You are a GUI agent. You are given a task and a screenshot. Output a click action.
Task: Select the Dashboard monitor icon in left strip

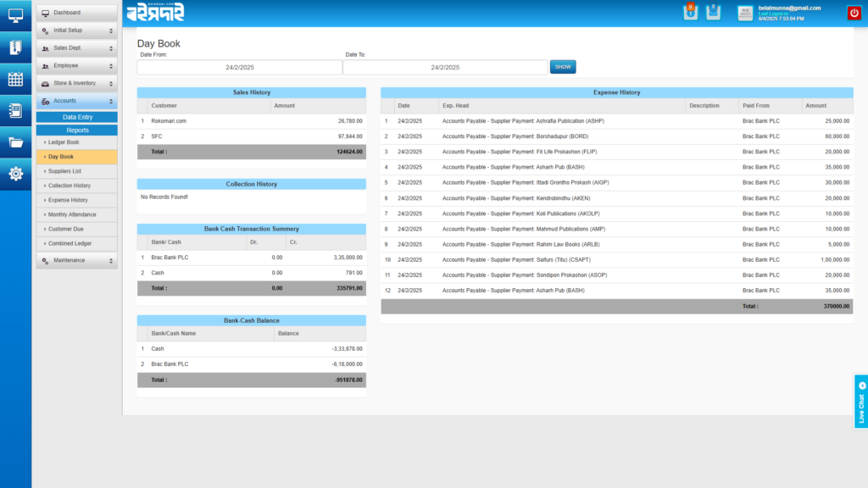click(15, 15)
